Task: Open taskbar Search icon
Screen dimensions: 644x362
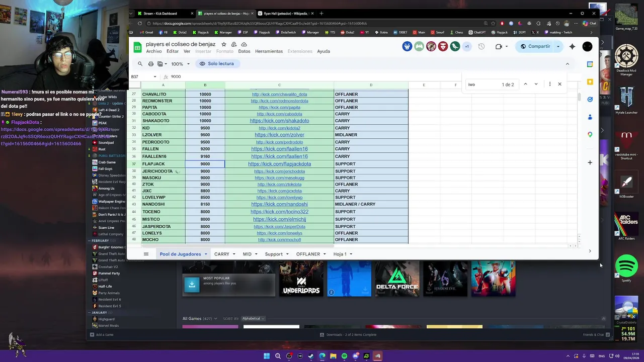Action: tap(278, 356)
